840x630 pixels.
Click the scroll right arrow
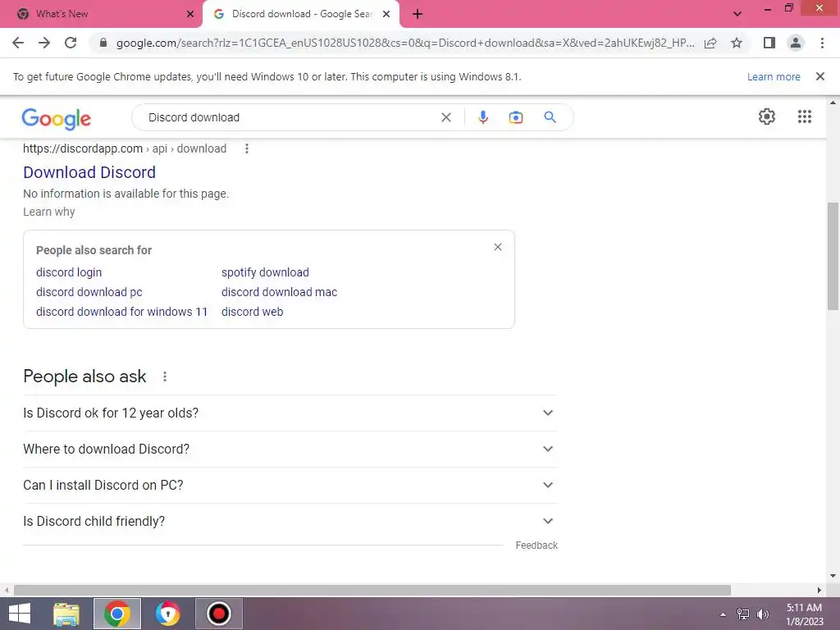point(819,590)
